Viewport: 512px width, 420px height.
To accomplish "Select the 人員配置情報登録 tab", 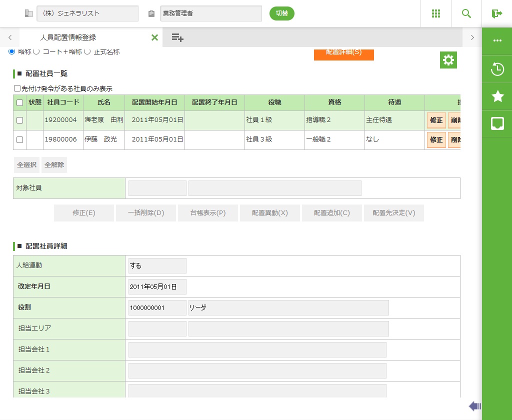I will coord(68,37).
